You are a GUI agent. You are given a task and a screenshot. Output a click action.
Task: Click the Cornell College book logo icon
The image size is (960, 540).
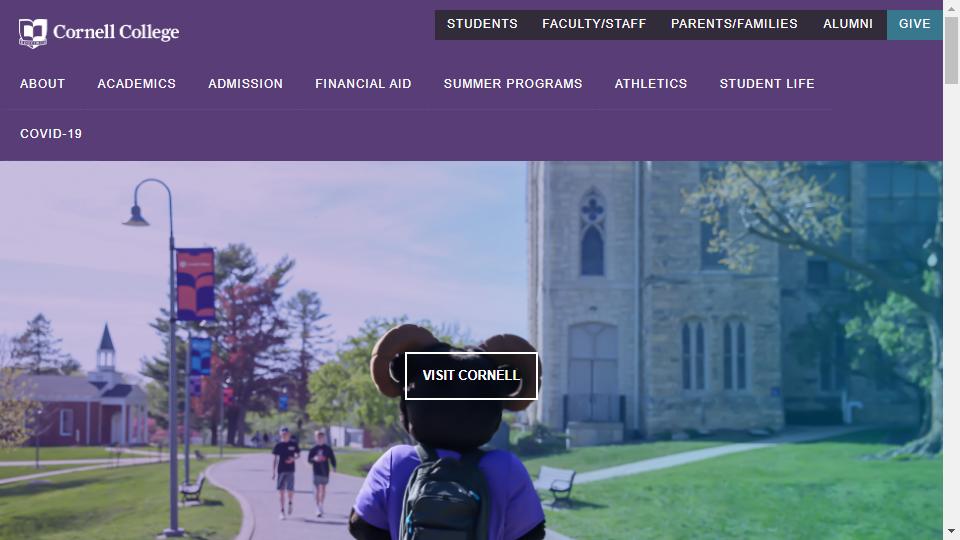pos(32,33)
